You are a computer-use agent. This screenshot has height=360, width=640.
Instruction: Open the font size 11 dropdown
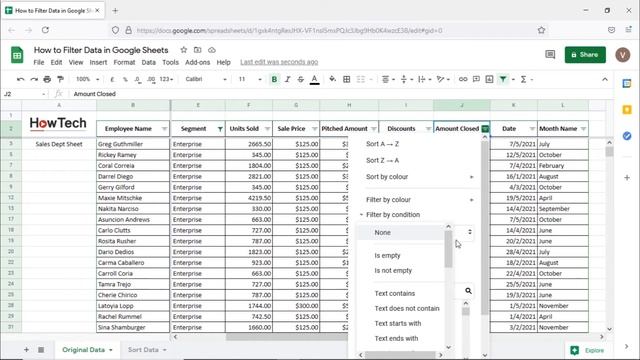(250, 79)
